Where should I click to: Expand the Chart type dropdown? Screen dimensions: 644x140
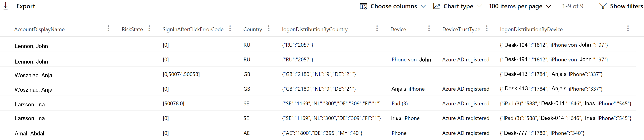click(479, 6)
